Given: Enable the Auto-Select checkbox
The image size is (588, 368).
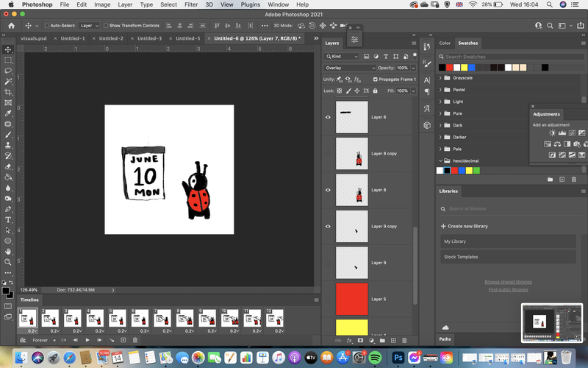Looking at the screenshot, I should click(47, 26).
